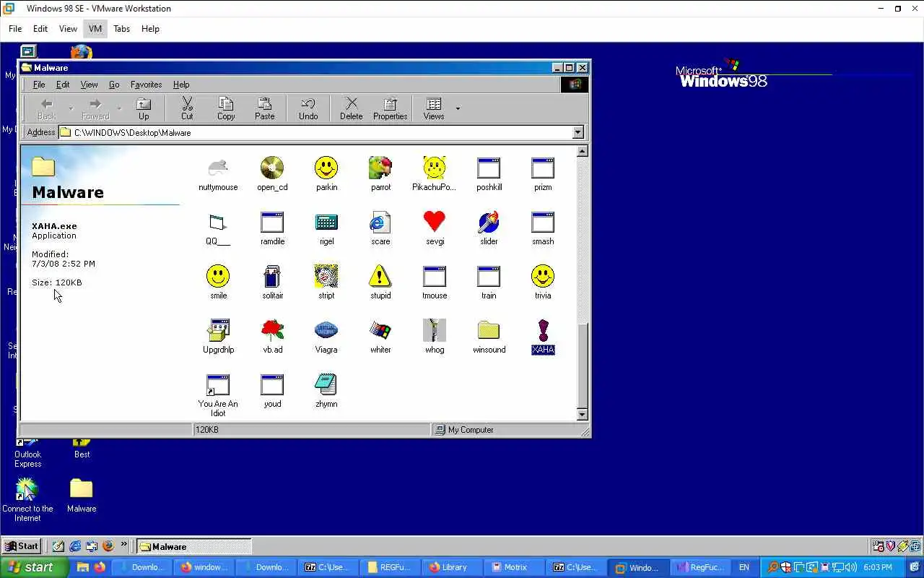Select the PikachuPo... file icon
The width and height of the screenshot is (924, 578).
pyautogui.click(x=435, y=168)
